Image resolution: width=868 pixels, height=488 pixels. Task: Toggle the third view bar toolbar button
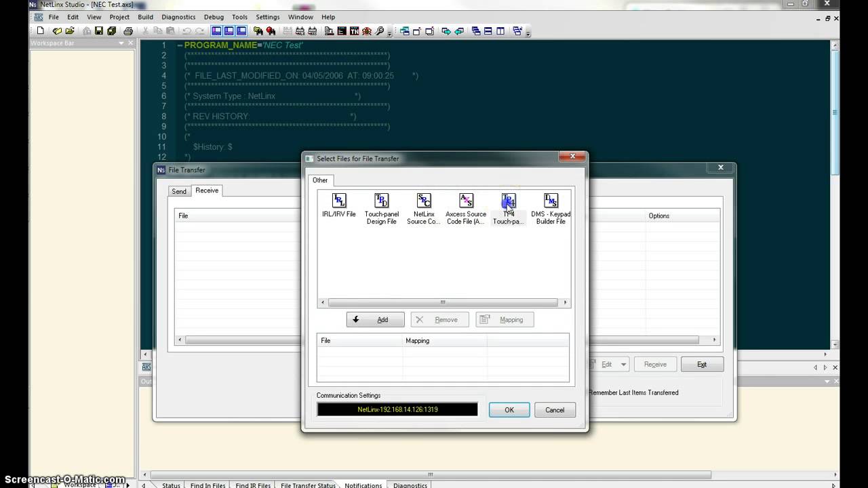point(241,30)
